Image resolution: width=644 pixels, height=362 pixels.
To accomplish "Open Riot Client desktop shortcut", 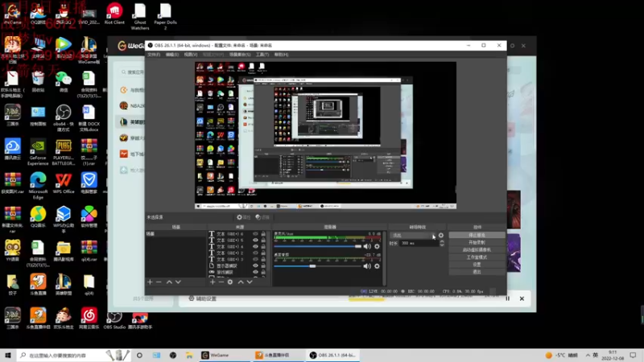I will [114, 14].
